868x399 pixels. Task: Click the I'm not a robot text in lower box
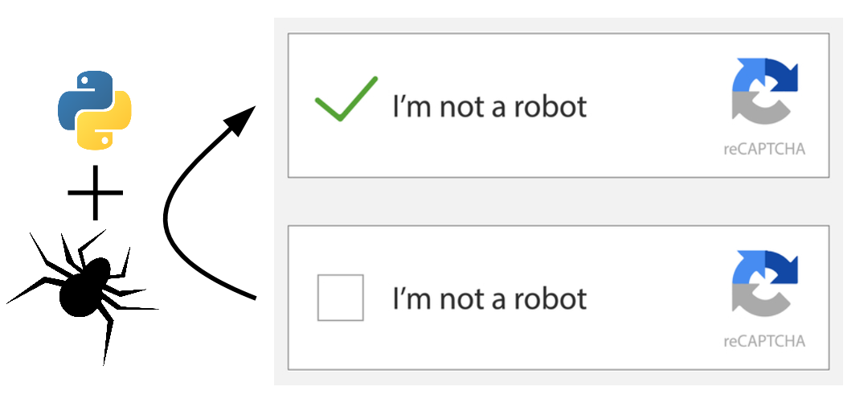coord(489,298)
